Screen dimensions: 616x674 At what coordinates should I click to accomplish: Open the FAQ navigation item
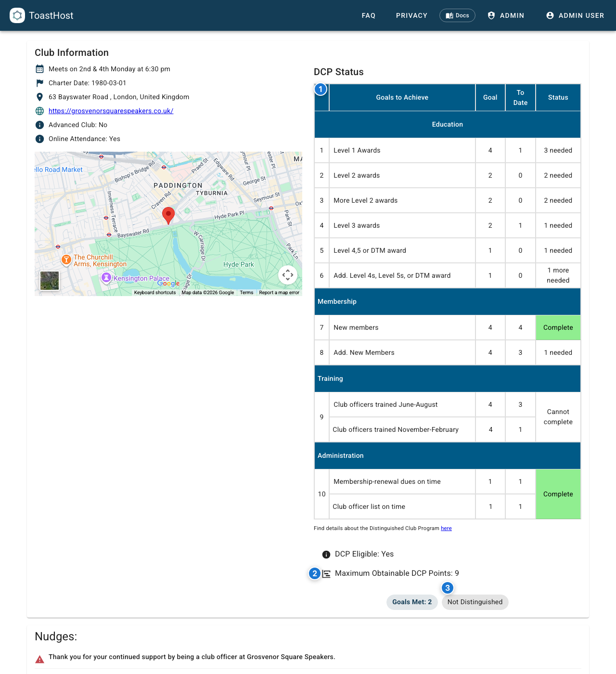point(369,15)
